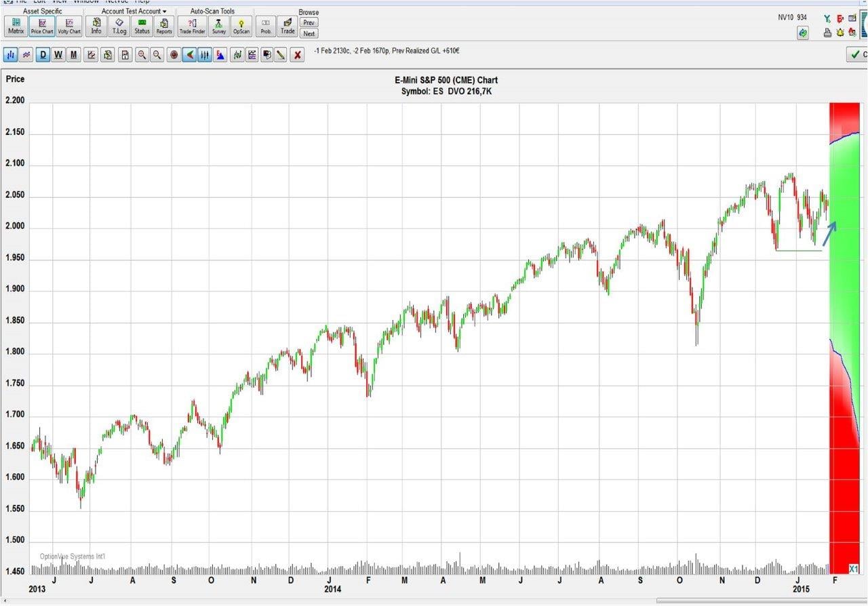Go to previous asset with Prev
The image size is (868, 606).
point(309,22)
